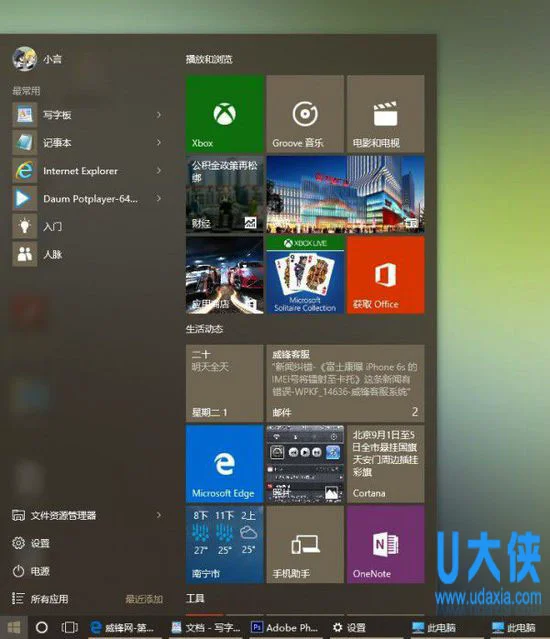The image size is (550, 639).
Task: Open Cortana search circle on taskbar
Action: [42, 627]
